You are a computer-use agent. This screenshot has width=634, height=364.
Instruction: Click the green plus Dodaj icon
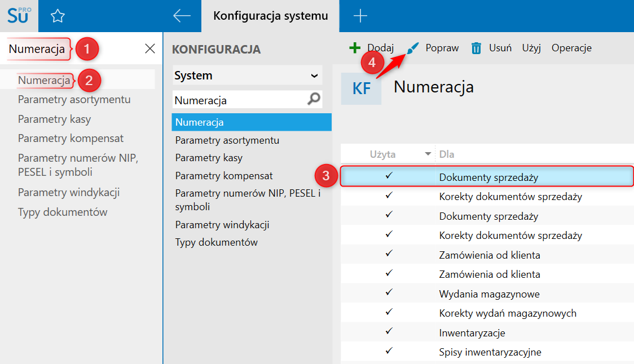point(355,48)
